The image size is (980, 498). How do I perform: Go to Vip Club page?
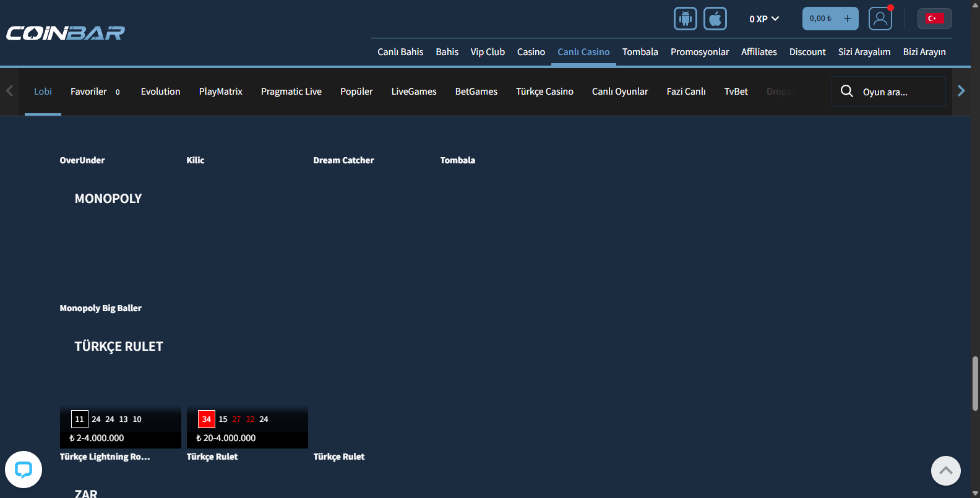coord(488,52)
